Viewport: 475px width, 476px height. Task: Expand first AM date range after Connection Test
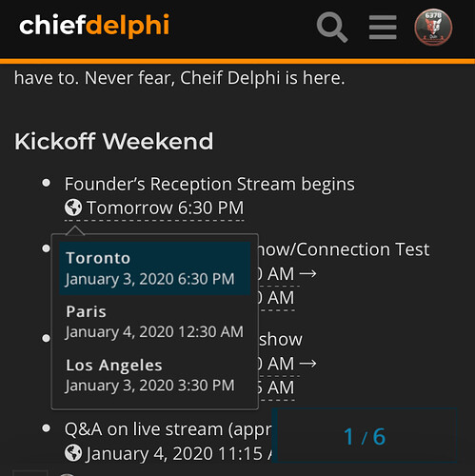[287, 274]
